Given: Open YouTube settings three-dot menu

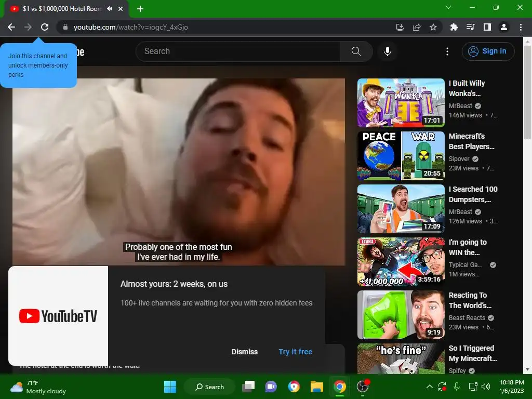Looking at the screenshot, I should tap(447, 51).
